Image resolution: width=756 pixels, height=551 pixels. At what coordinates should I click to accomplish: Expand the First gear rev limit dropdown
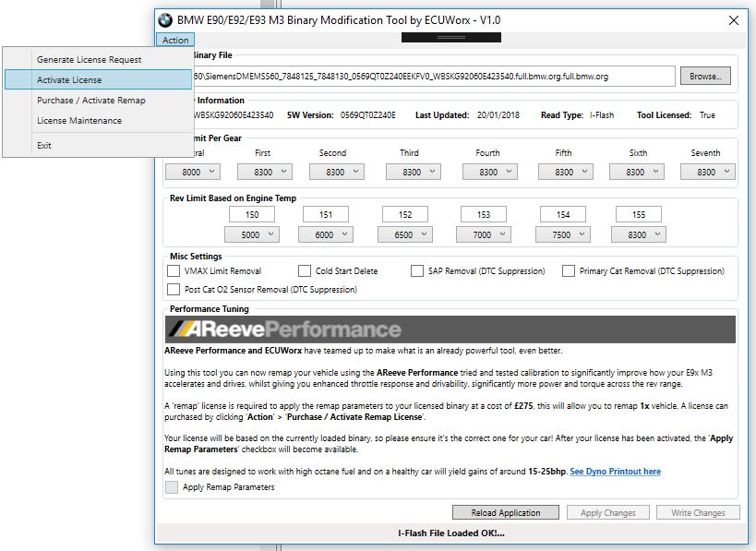[x=265, y=172]
